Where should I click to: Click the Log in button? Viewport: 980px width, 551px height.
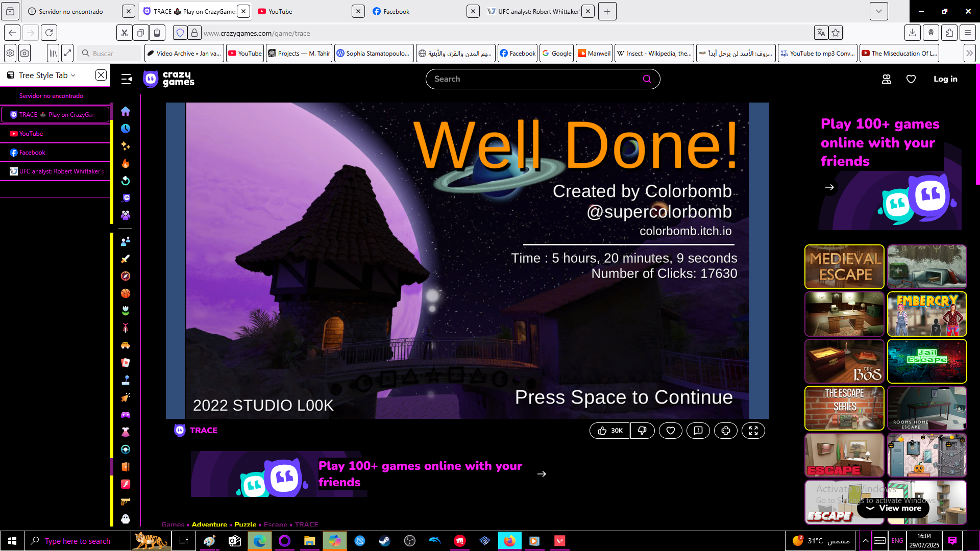coord(945,79)
